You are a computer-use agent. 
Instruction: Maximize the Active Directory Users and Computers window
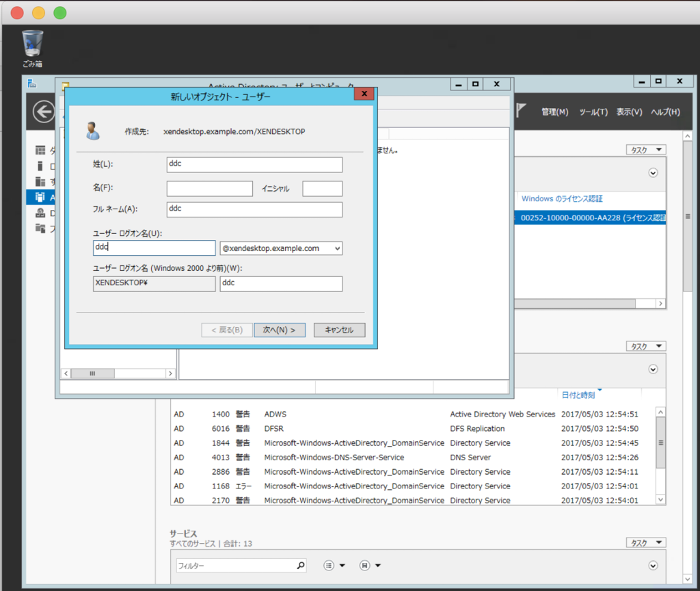[475, 84]
